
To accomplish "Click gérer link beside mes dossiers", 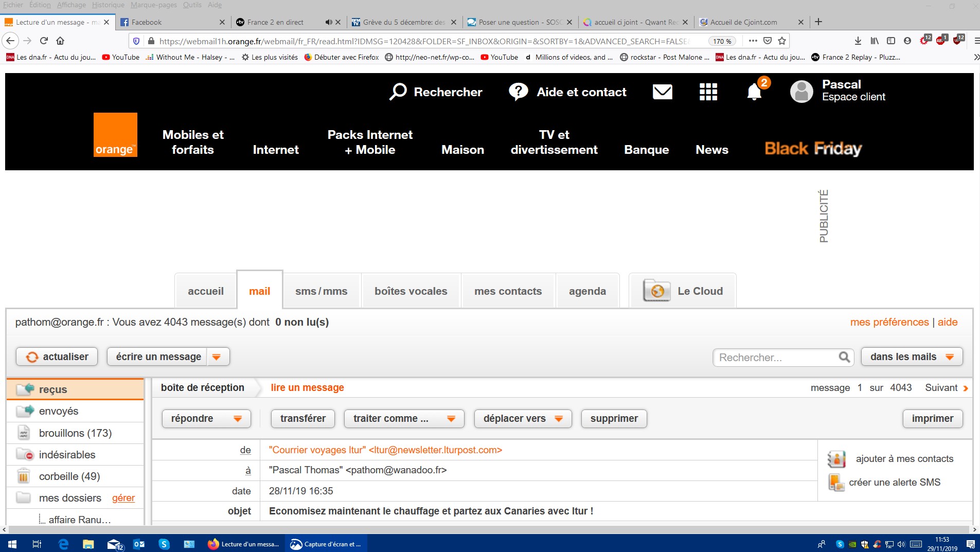I will point(123,498).
